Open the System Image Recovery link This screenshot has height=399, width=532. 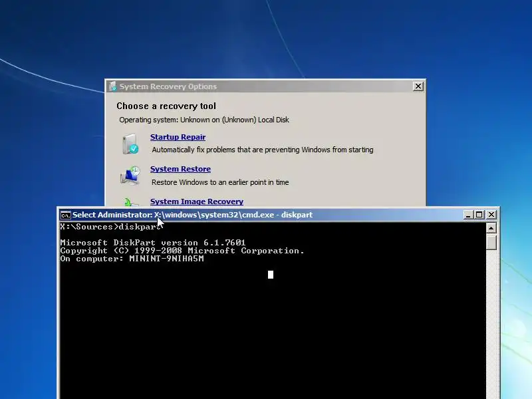(x=197, y=201)
